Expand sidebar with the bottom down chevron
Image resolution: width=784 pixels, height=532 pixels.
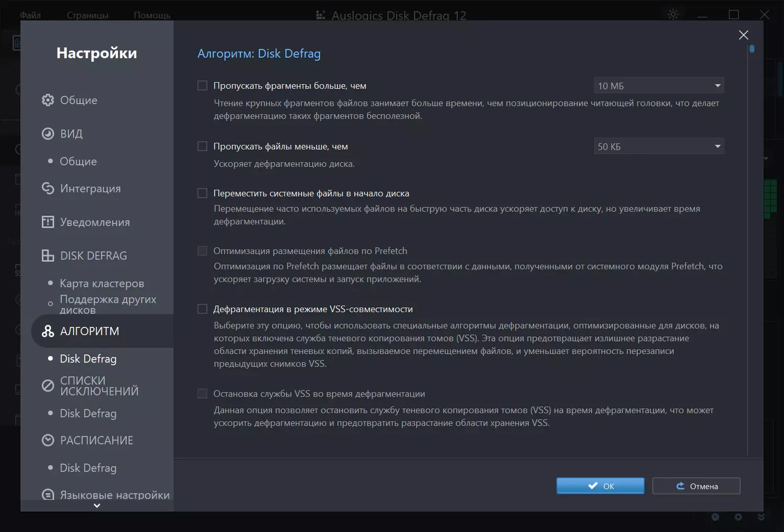97,505
